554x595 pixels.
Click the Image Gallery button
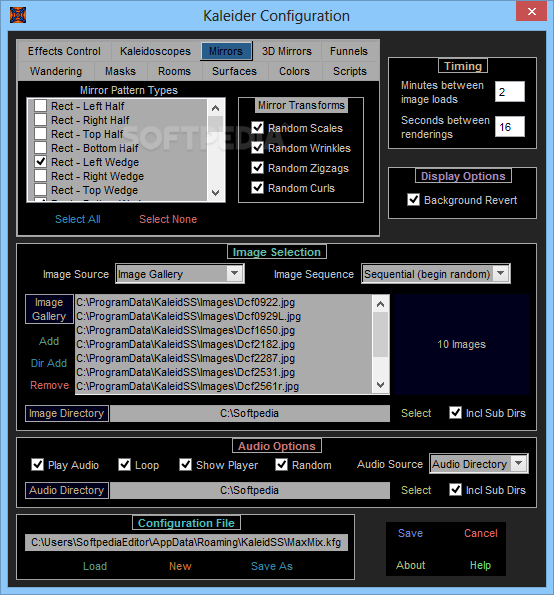[49, 309]
